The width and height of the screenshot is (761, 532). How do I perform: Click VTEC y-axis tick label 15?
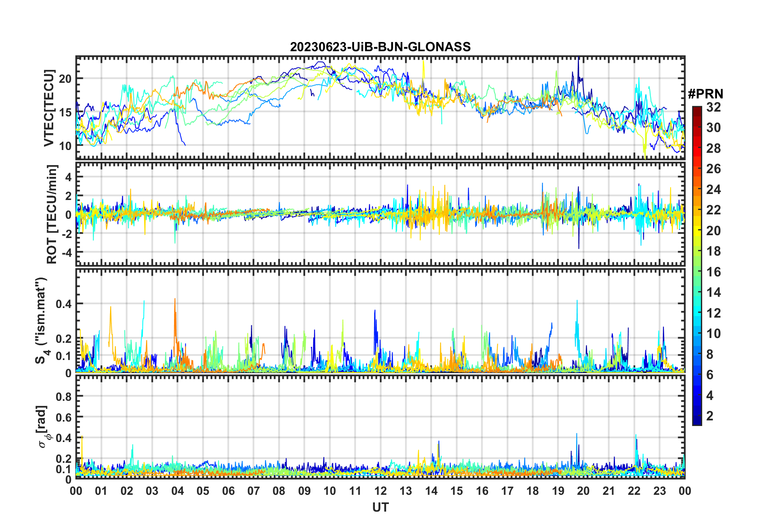65,112
